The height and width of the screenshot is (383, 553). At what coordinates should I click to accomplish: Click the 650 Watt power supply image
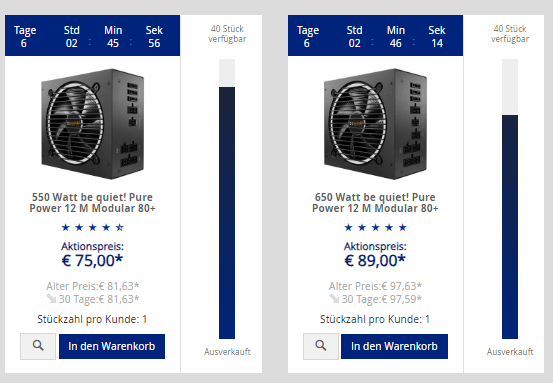tap(375, 124)
